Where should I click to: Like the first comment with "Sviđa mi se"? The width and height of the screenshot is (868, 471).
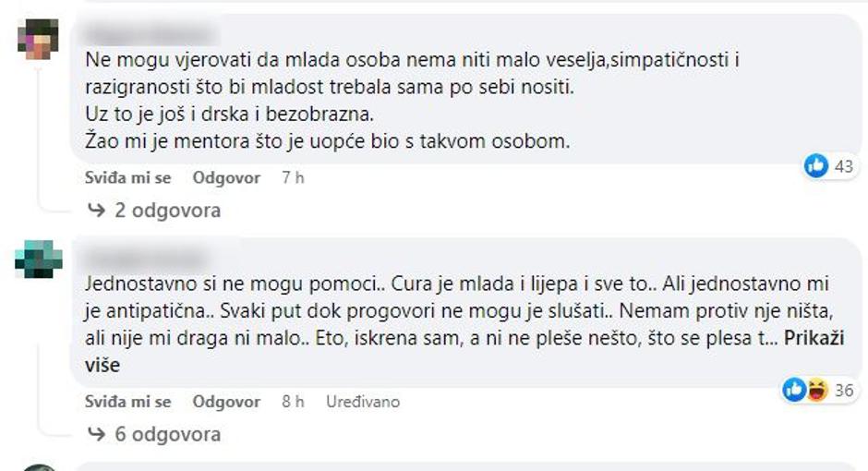pos(127,178)
